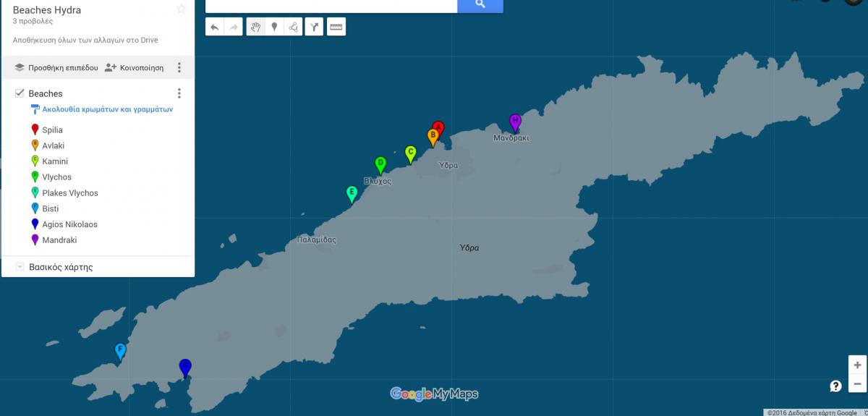Image resolution: width=868 pixels, height=416 pixels.
Task: Open the Ακολουθία χρωμάτων και γραμμάτων style link
Action: point(107,110)
